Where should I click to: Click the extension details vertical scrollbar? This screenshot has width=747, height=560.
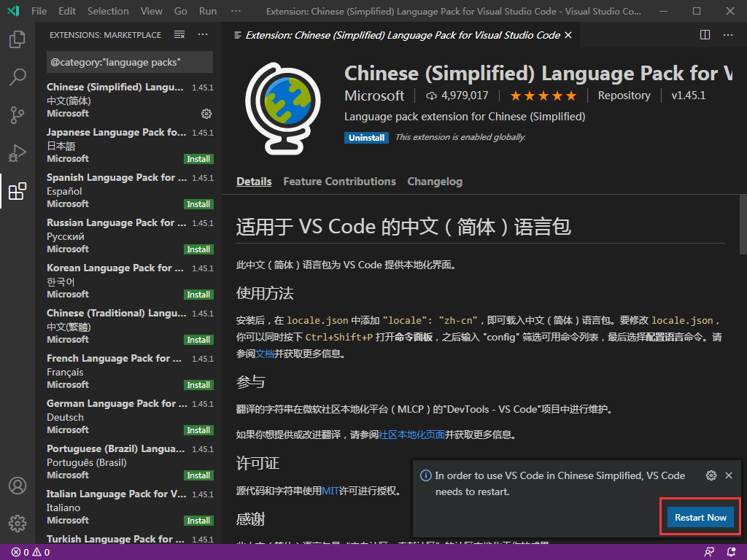pyautogui.click(x=743, y=225)
